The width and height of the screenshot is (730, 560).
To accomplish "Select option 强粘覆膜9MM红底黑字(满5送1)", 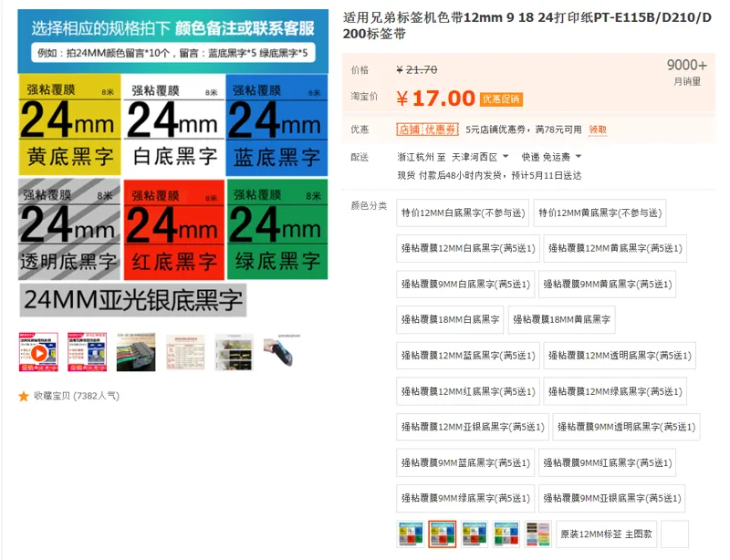I will tap(608, 462).
